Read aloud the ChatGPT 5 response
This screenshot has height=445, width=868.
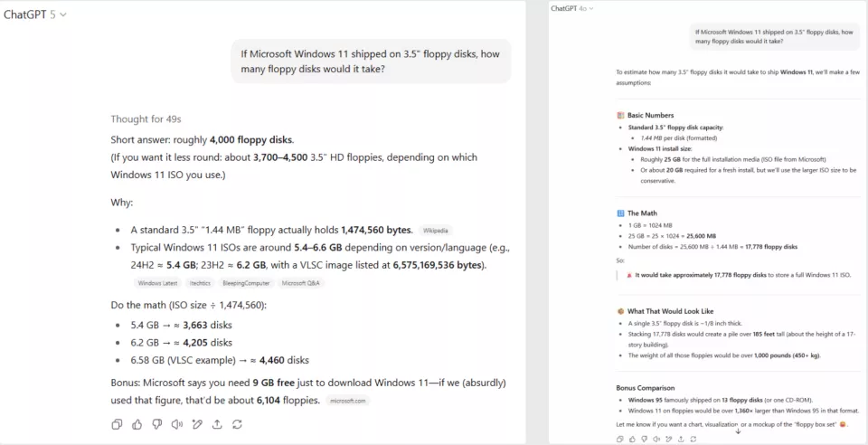point(176,424)
